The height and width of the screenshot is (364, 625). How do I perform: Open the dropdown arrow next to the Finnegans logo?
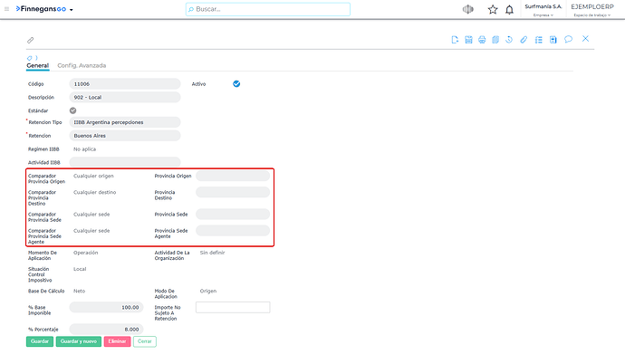tap(72, 10)
